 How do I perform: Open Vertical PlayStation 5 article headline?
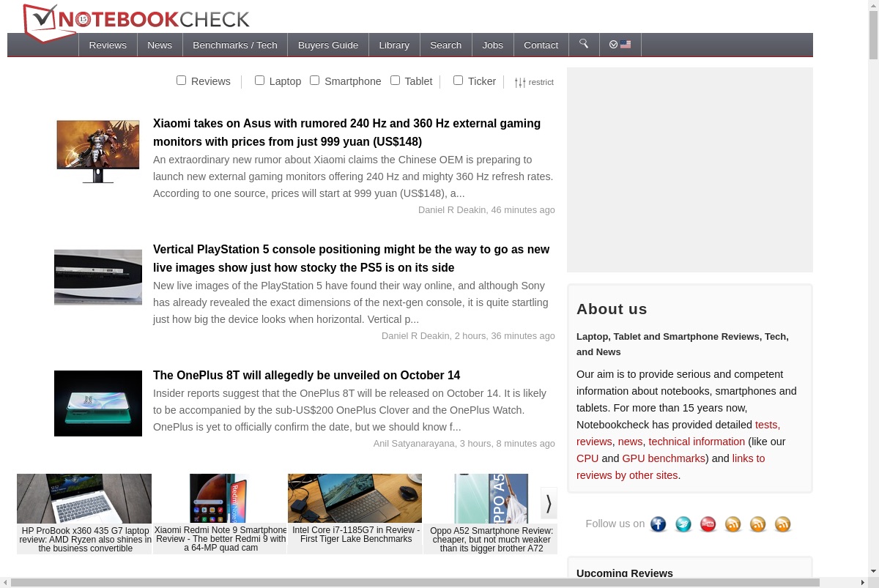point(351,258)
